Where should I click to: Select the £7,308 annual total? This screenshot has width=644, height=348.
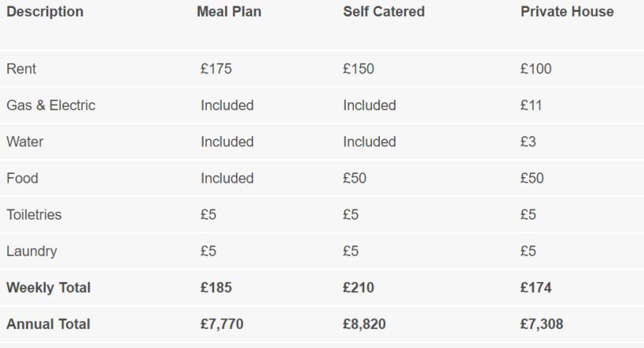point(540,324)
